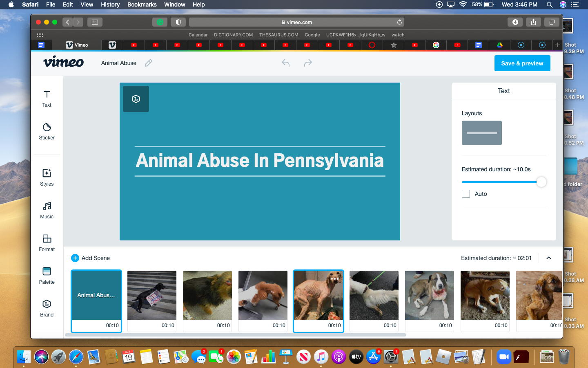Click Save & preview button
The image size is (588, 368).
tap(522, 63)
